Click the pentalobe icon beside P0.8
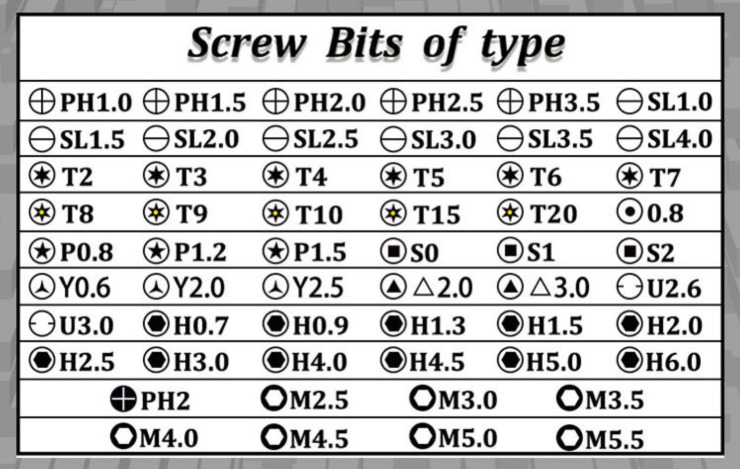The height and width of the screenshot is (469, 740). [x=42, y=249]
